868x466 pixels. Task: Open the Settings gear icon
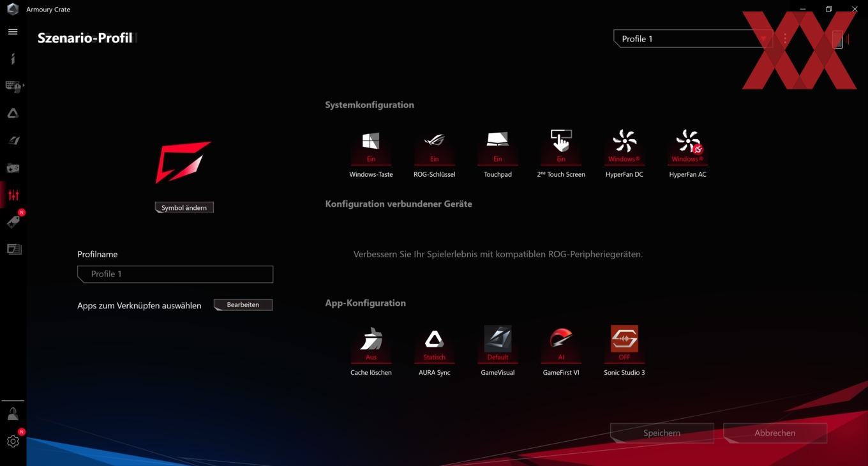[13, 441]
